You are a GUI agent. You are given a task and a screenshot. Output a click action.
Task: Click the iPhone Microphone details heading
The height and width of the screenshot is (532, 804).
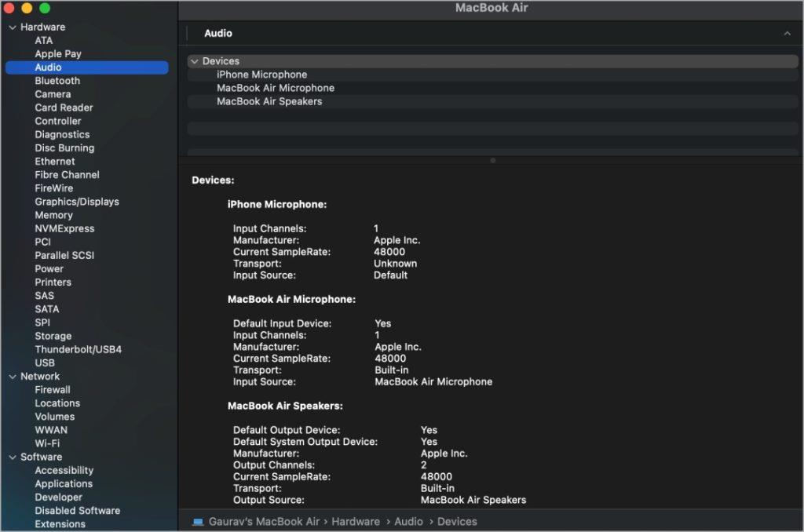(x=277, y=205)
